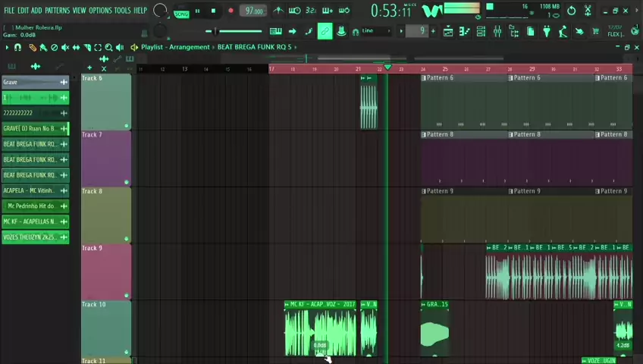Choose the Select marquee tool

[98, 48]
